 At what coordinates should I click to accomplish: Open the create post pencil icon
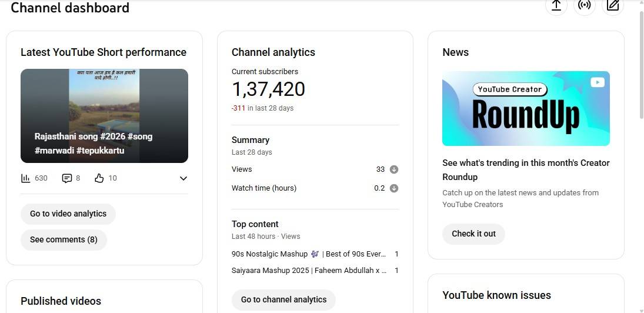pos(613,6)
